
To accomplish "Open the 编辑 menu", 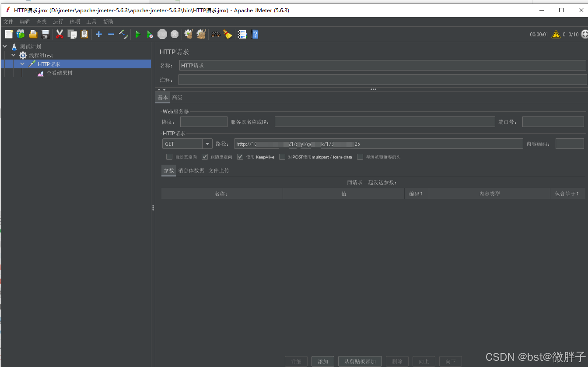I will [x=25, y=21].
